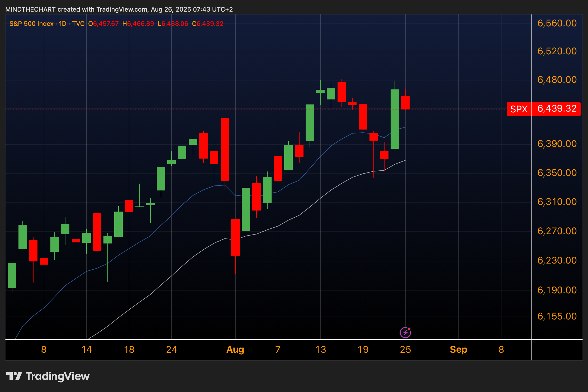The height and width of the screenshot is (392, 588).
Task: Click the TradingView logo mark icon
Action: [14, 376]
